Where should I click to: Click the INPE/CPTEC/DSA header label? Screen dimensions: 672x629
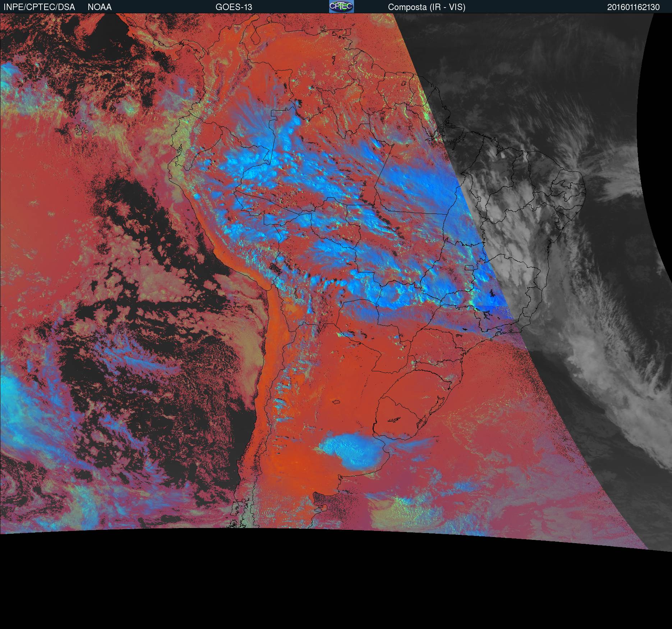pos(39,7)
